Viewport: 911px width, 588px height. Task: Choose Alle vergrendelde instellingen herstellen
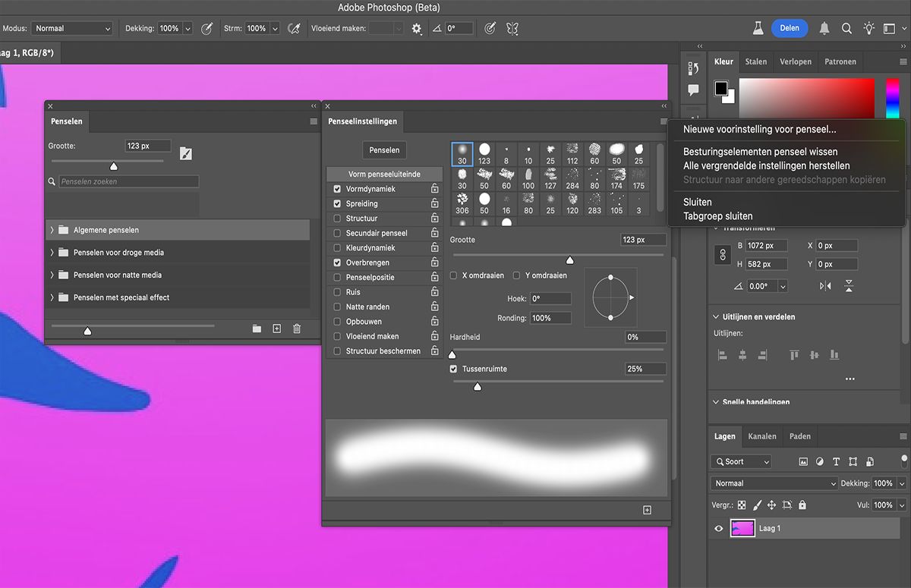point(767,165)
